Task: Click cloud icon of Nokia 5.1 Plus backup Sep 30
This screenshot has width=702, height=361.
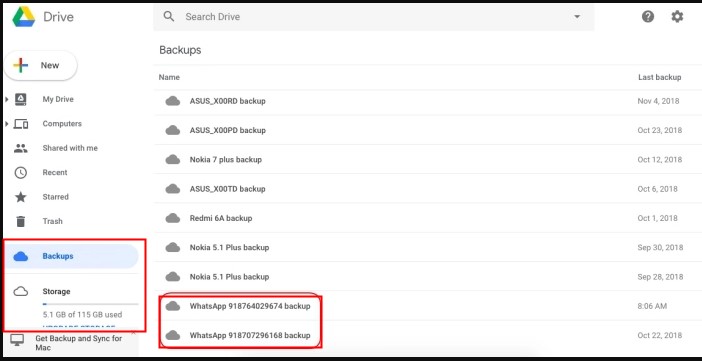Action: click(x=173, y=247)
